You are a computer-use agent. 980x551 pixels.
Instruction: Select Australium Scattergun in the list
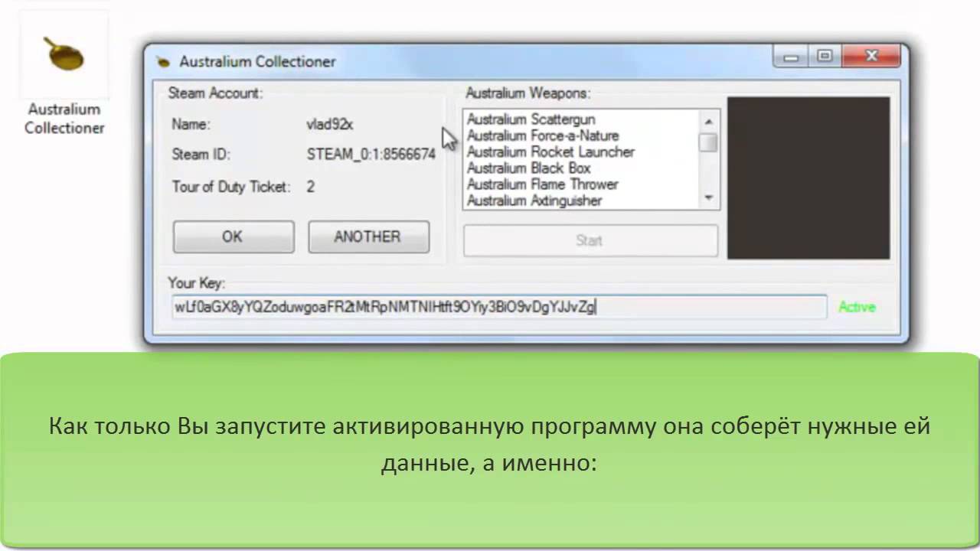(580, 119)
